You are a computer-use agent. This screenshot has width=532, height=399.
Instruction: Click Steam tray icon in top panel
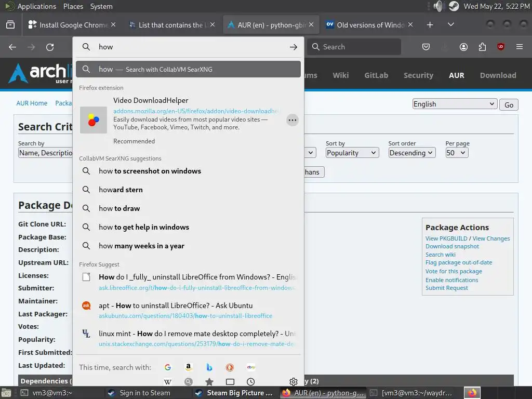tap(454, 6)
